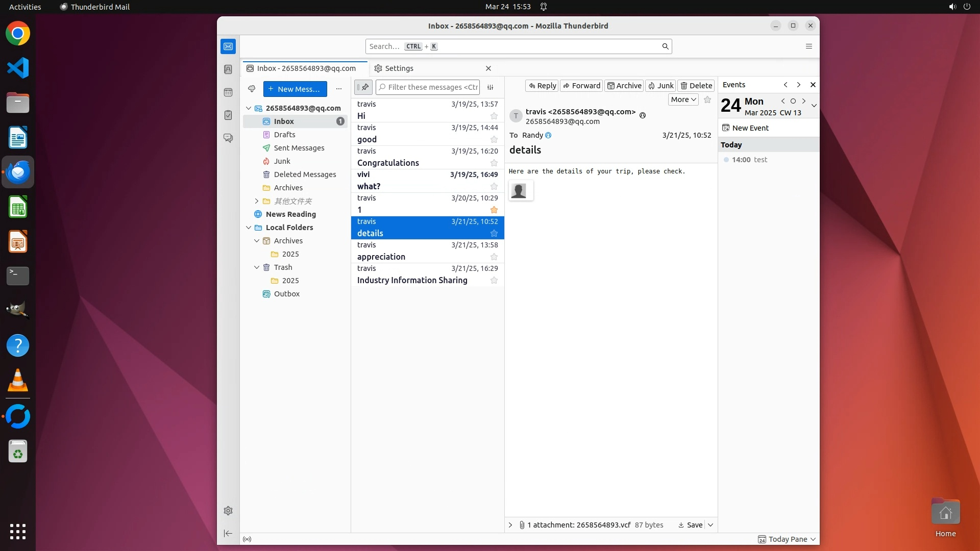980x551 pixels.
Task: Click the Forward button
Action: [x=581, y=86]
